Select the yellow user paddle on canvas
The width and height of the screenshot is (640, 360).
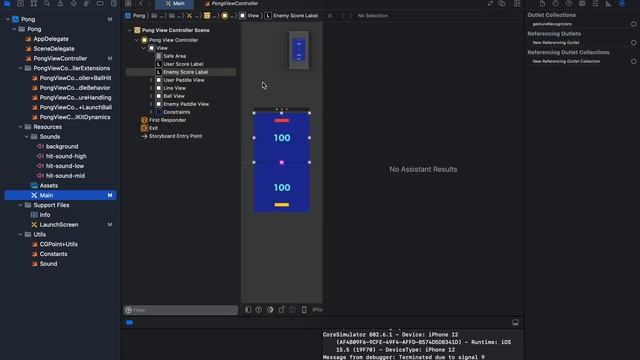click(282, 204)
